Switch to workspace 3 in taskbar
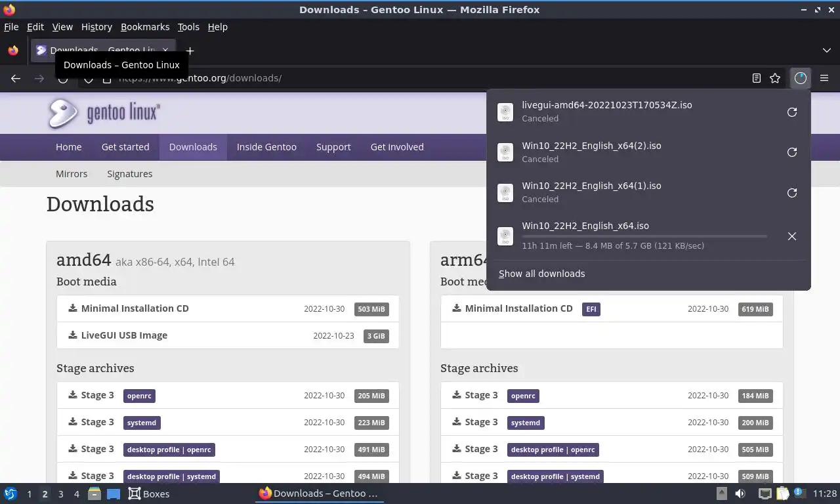 pyautogui.click(x=60, y=493)
